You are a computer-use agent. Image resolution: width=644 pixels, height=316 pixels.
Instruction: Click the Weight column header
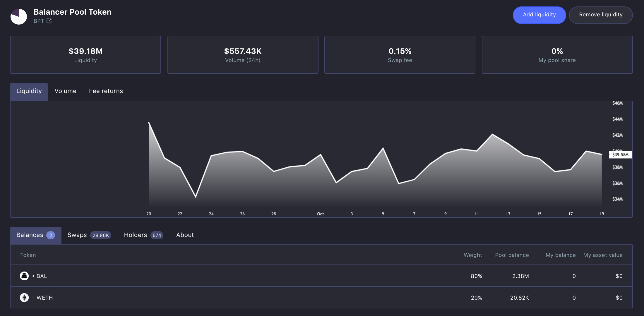click(473, 255)
